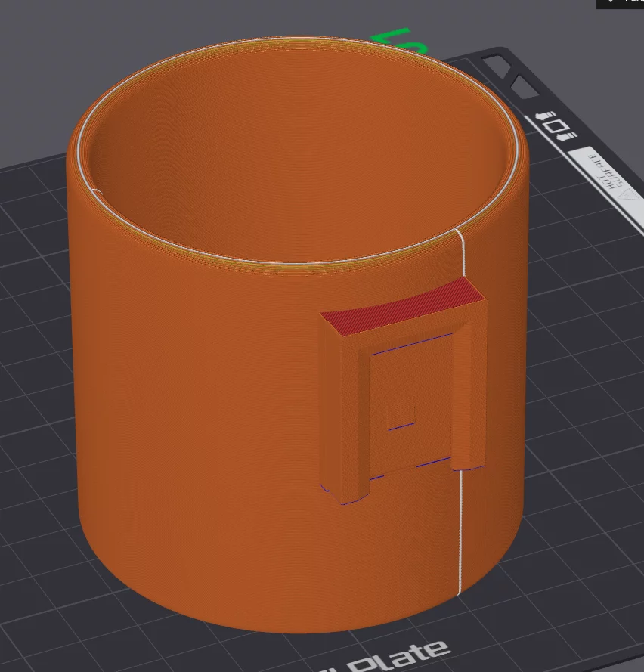The height and width of the screenshot is (672, 644).
Task: Click the Plate text on the bed
Action: tap(401, 656)
